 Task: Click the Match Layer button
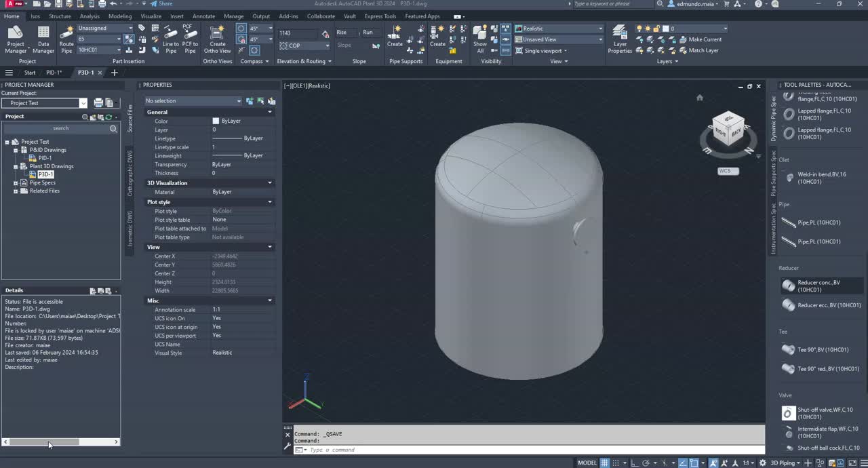(703, 50)
